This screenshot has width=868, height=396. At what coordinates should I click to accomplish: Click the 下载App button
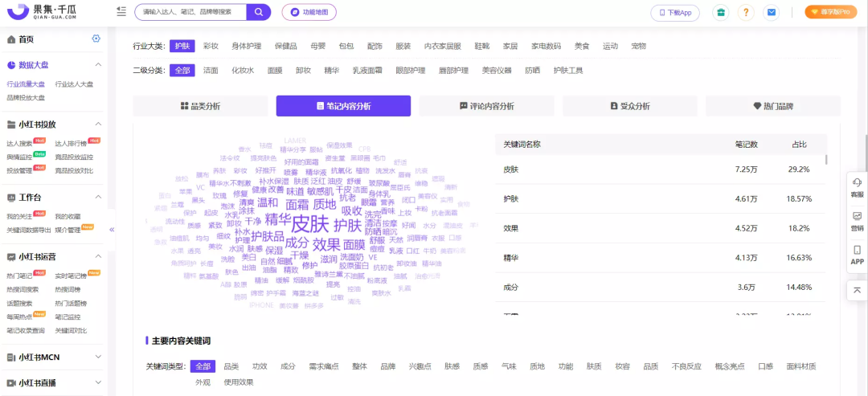click(675, 12)
